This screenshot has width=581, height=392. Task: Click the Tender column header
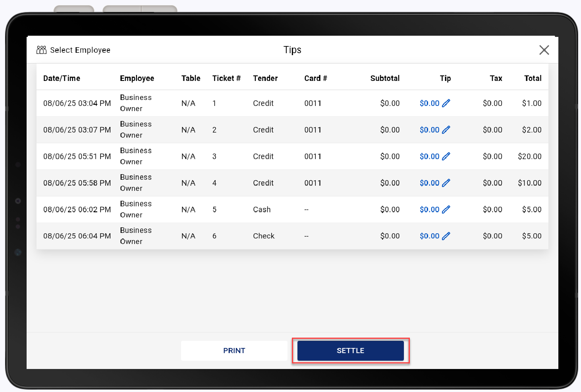265,78
